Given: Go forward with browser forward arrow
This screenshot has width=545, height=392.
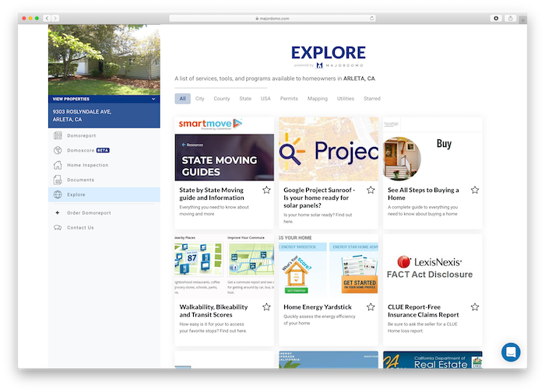Looking at the screenshot, I should [55, 18].
